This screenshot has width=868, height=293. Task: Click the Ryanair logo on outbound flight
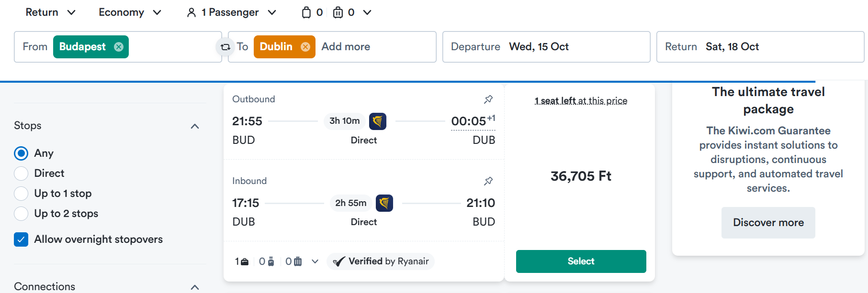click(378, 121)
